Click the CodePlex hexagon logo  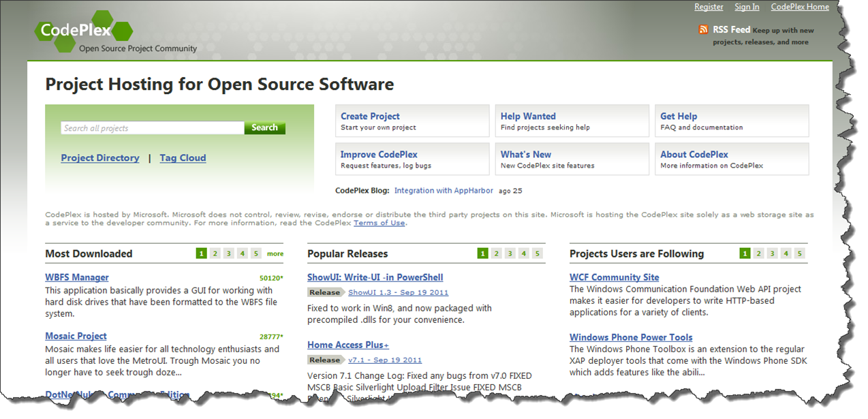84,31
